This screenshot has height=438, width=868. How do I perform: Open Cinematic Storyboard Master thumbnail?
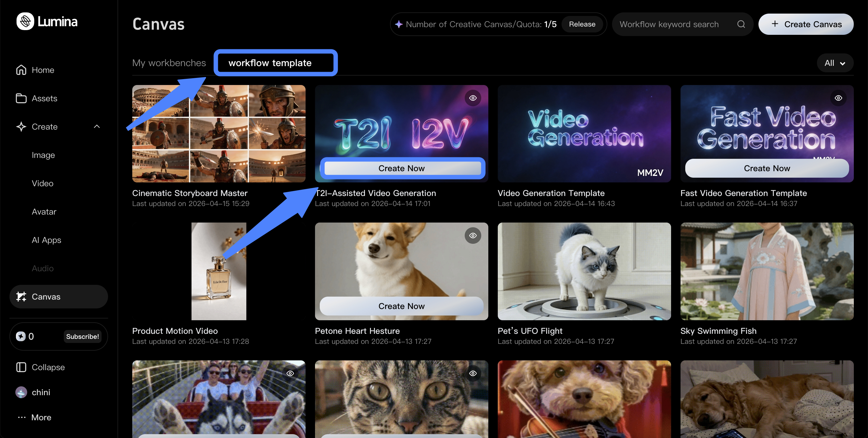point(219,133)
